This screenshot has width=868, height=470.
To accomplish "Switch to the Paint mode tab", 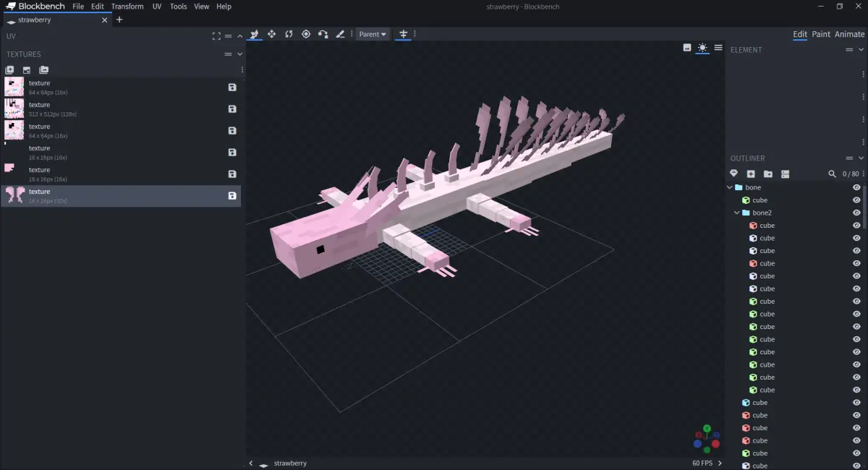I will point(821,34).
